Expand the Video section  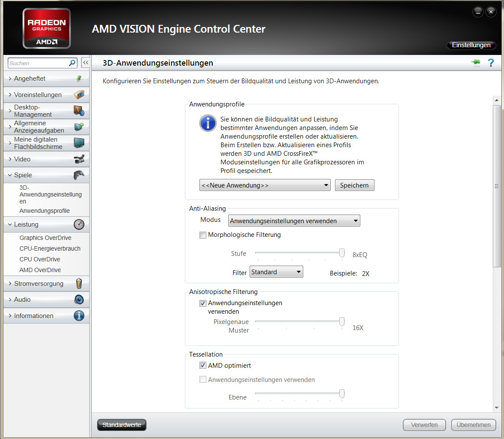pyautogui.click(x=46, y=159)
